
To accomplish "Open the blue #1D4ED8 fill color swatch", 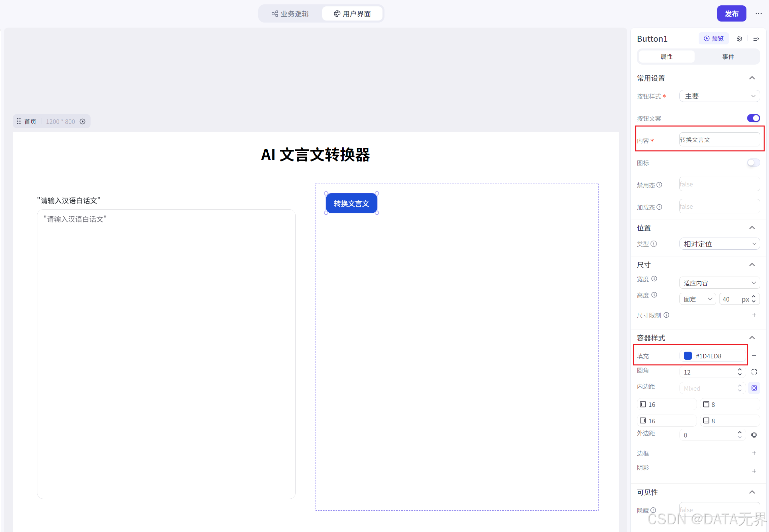I will tap(688, 356).
